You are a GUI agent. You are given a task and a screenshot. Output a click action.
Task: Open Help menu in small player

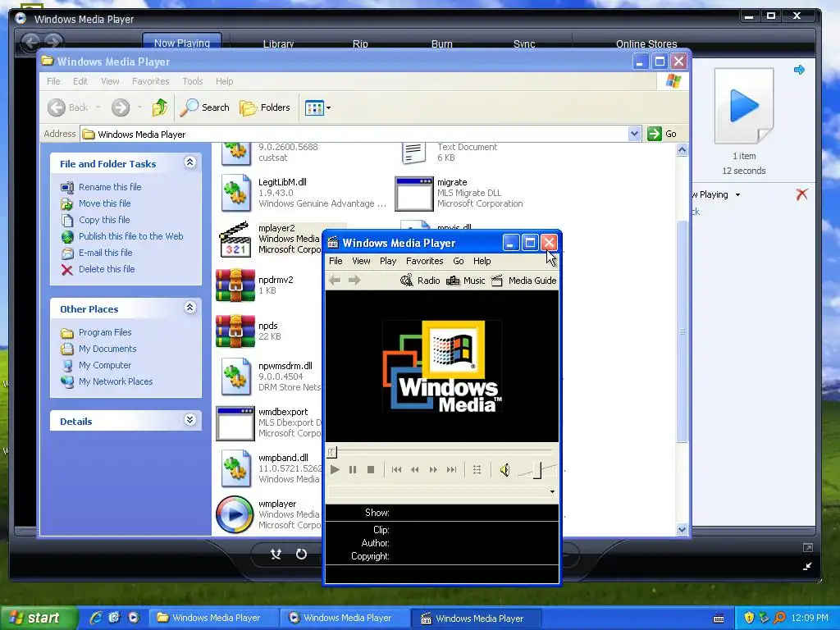pyautogui.click(x=482, y=261)
